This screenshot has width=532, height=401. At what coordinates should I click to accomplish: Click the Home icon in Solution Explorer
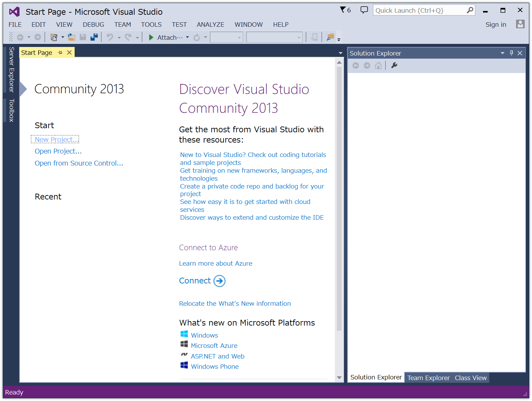coord(378,65)
